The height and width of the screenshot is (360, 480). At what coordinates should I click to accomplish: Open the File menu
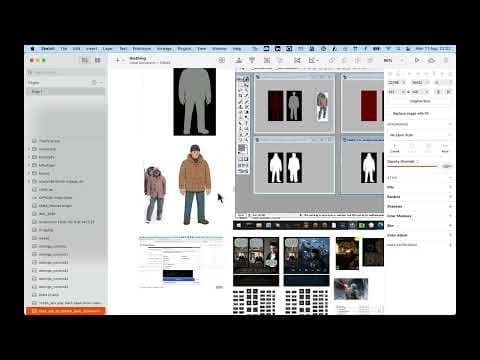64,49
